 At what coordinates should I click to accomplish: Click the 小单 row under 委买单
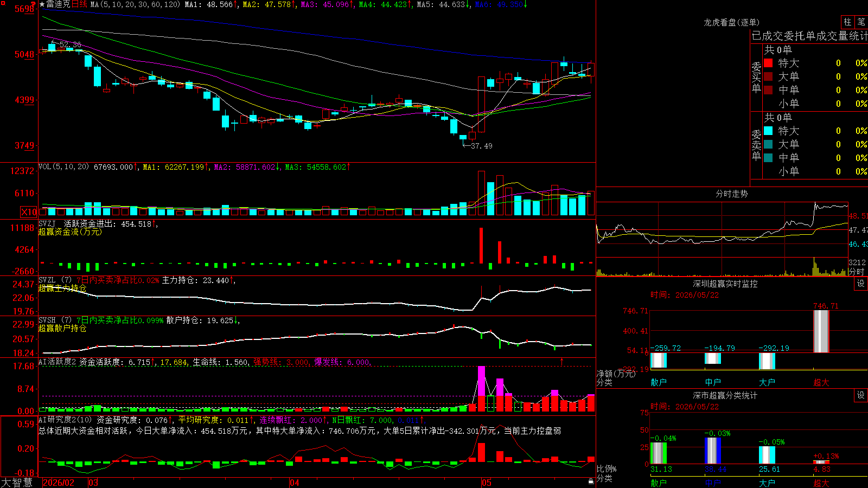pos(815,104)
